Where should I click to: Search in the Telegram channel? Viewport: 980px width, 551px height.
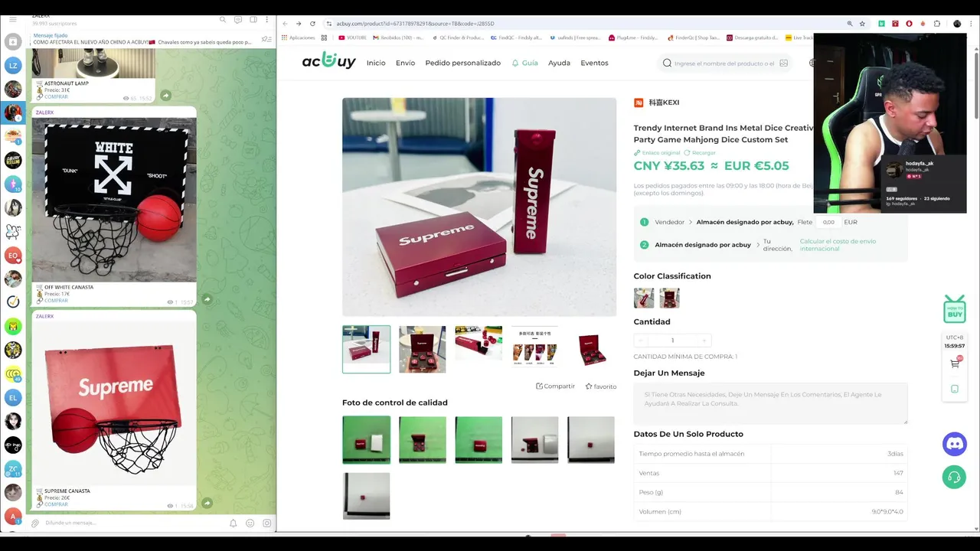[223, 19]
